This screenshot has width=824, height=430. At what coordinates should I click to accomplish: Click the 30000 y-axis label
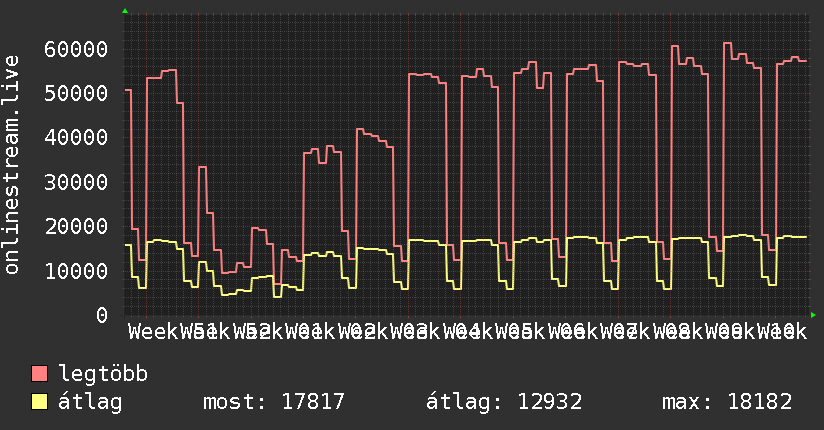(76, 182)
